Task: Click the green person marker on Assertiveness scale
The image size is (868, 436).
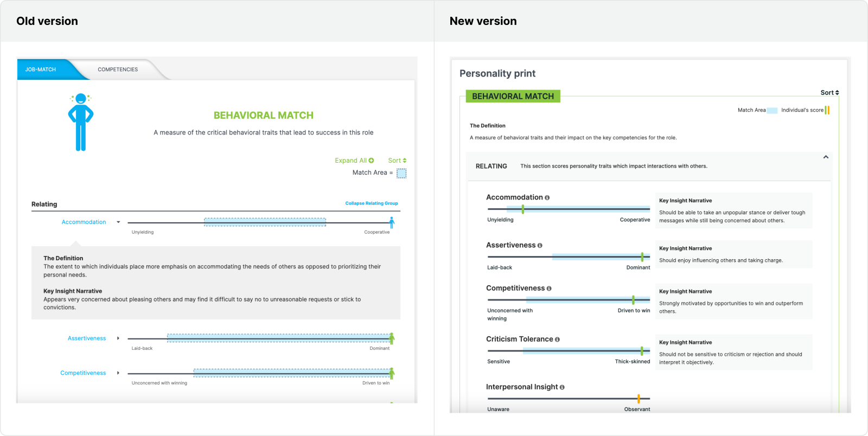Action: [x=392, y=338]
